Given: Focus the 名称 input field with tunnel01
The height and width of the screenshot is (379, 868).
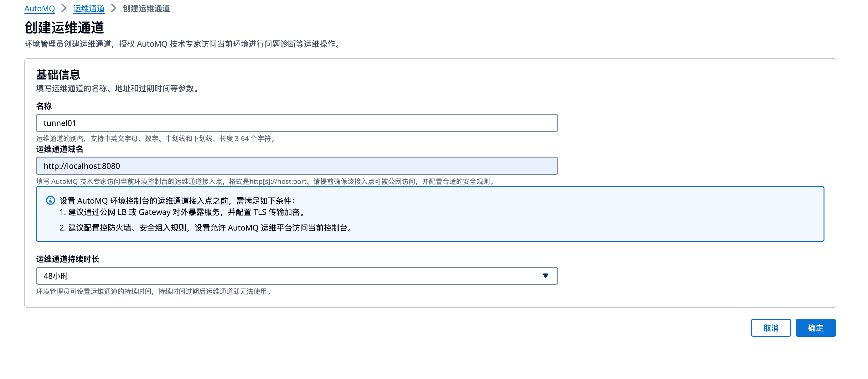Looking at the screenshot, I should coord(297,123).
